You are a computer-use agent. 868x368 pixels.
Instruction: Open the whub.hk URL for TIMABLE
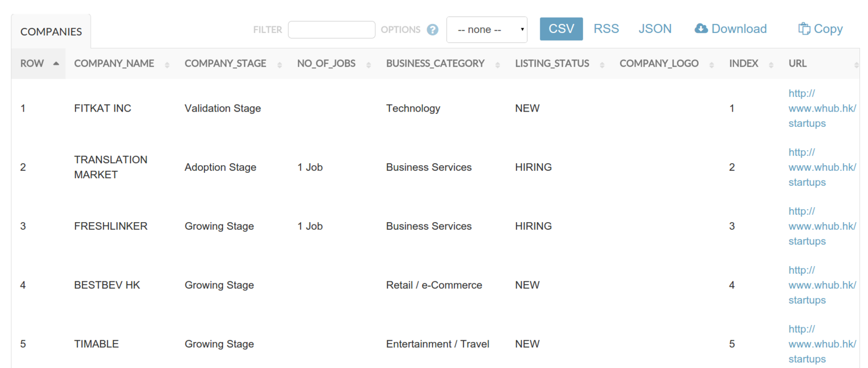coord(822,344)
